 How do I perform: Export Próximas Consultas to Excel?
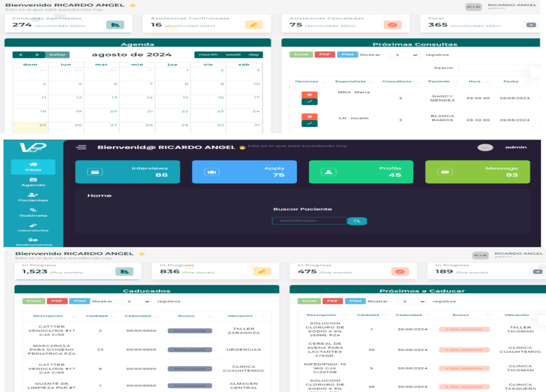pos(301,55)
